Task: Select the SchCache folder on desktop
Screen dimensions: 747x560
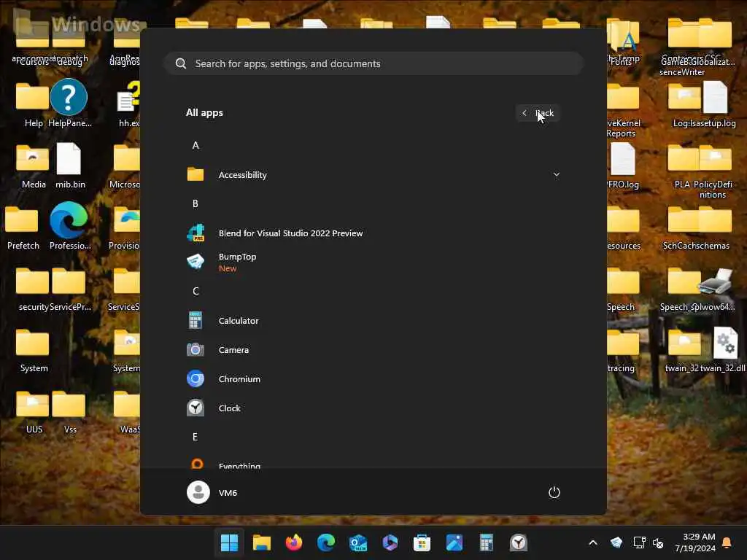Action: (683, 227)
